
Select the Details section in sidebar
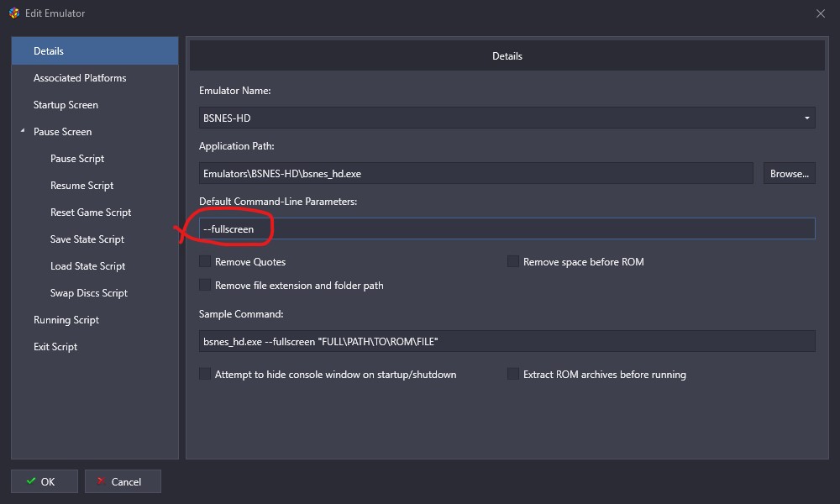pyautogui.click(x=95, y=51)
